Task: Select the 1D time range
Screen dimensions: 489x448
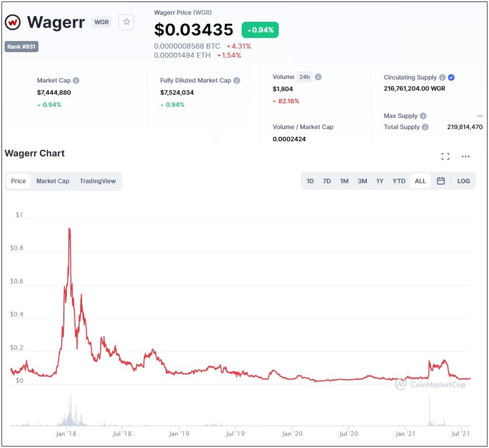Action: coord(310,181)
